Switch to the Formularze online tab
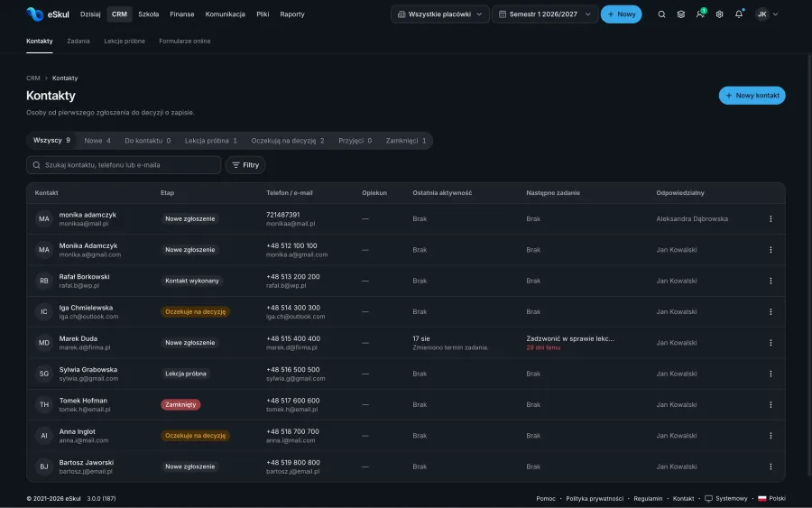Viewport: 812px width, 508px height. point(184,41)
